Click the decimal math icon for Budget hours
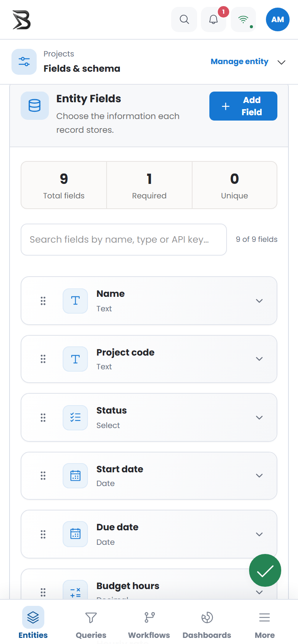Screen dimensions: 298x644 pyautogui.click(x=75, y=591)
